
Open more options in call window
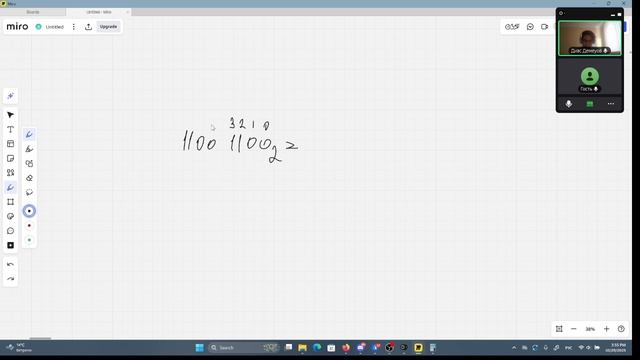pyautogui.click(x=611, y=104)
